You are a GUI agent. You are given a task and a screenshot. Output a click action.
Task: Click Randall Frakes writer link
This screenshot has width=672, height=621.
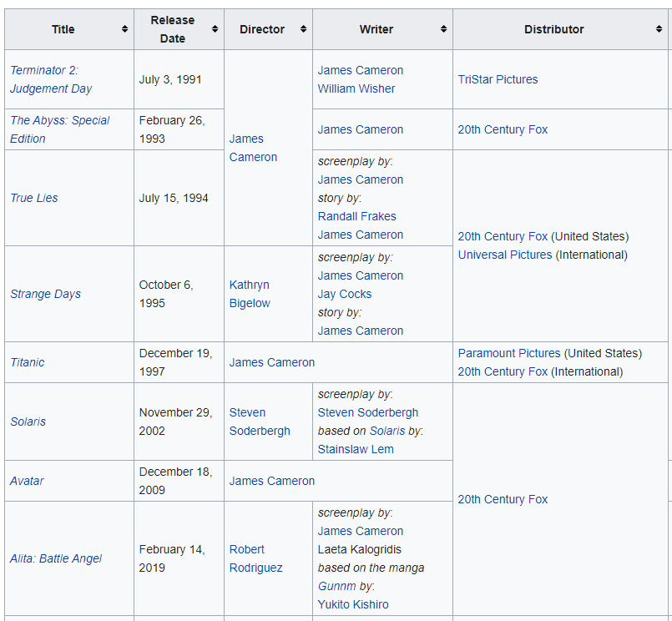pyautogui.click(x=356, y=216)
